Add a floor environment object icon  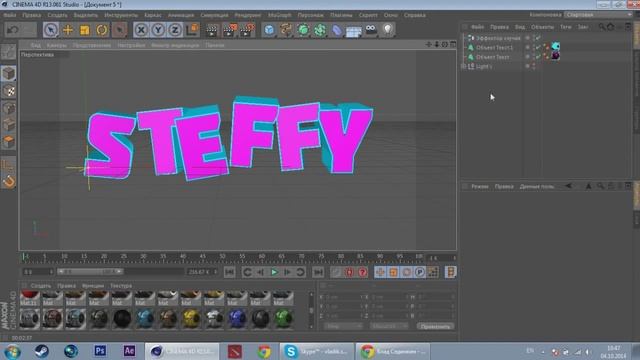tap(354, 30)
